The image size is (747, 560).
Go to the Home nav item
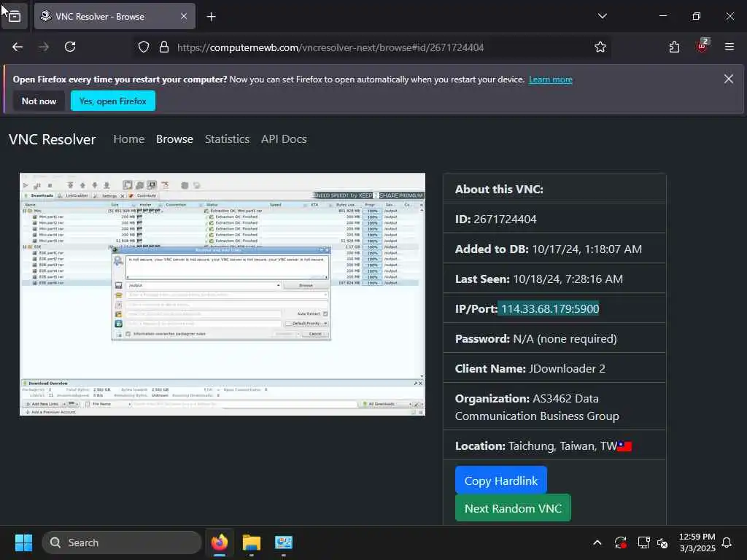(128, 139)
